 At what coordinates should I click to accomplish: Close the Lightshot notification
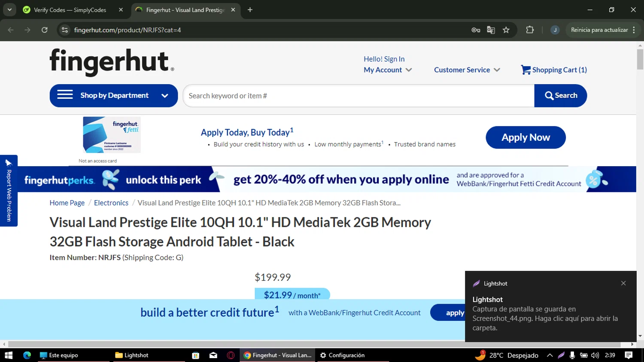coord(623,283)
